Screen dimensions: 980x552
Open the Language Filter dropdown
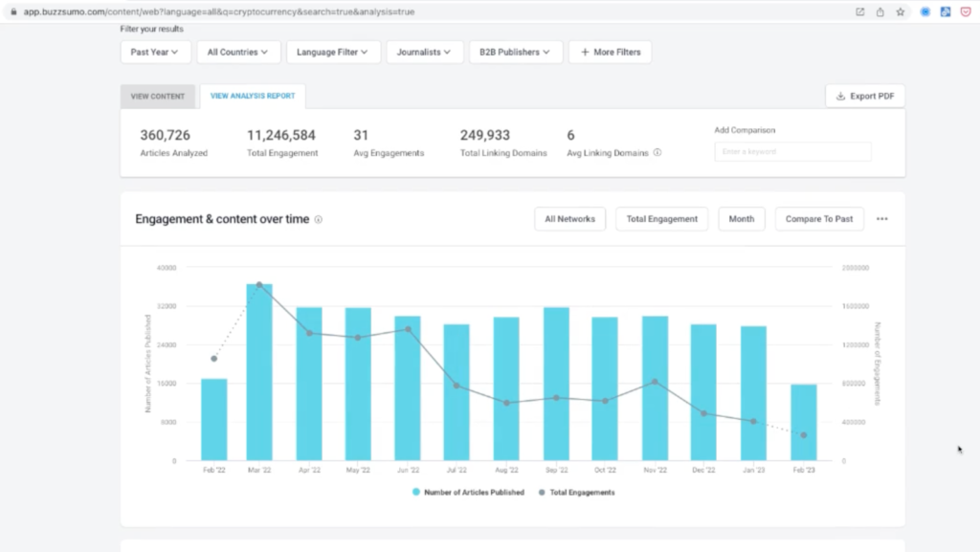[332, 52]
